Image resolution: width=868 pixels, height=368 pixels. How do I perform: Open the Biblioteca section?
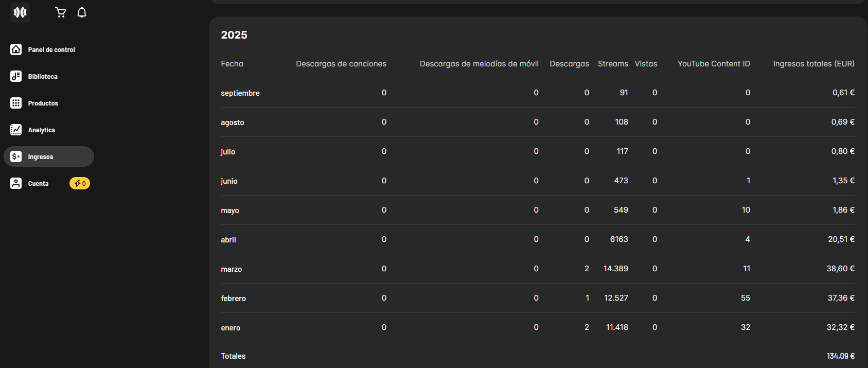pyautogui.click(x=43, y=77)
